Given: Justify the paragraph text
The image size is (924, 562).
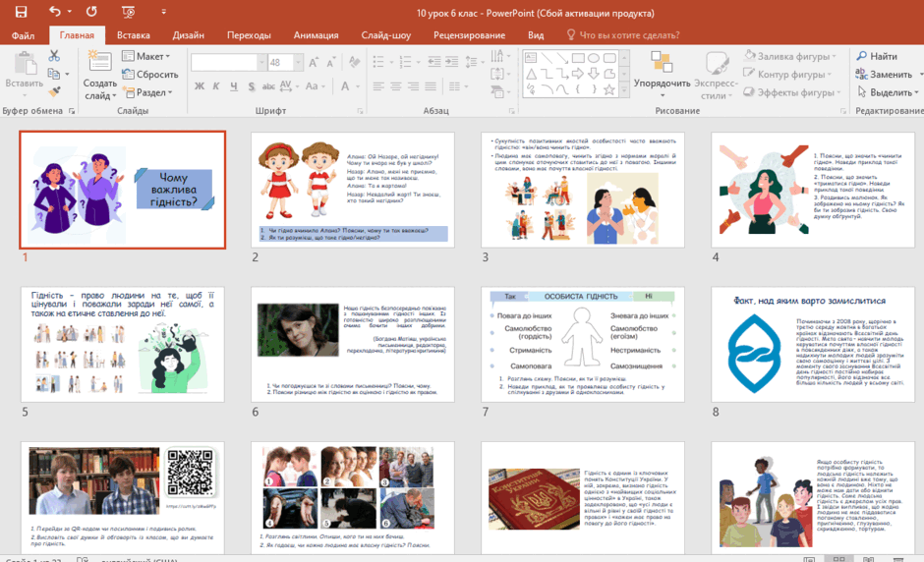Looking at the screenshot, I should coord(431,86).
